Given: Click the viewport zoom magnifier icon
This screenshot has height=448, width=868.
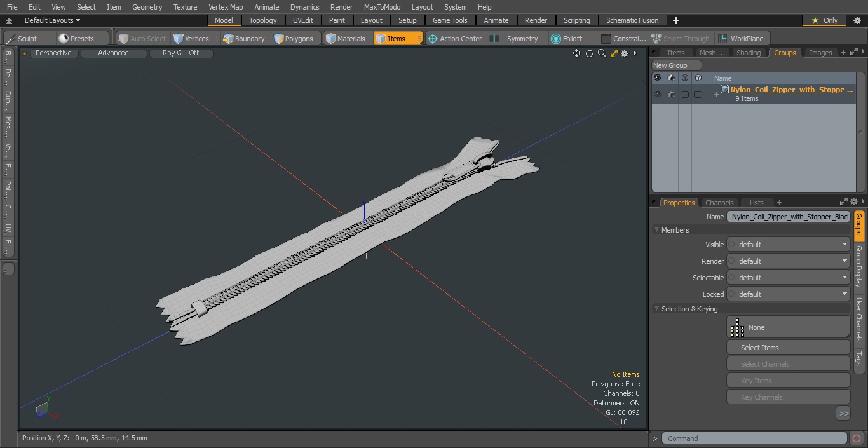Looking at the screenshot, I should 602,53.
